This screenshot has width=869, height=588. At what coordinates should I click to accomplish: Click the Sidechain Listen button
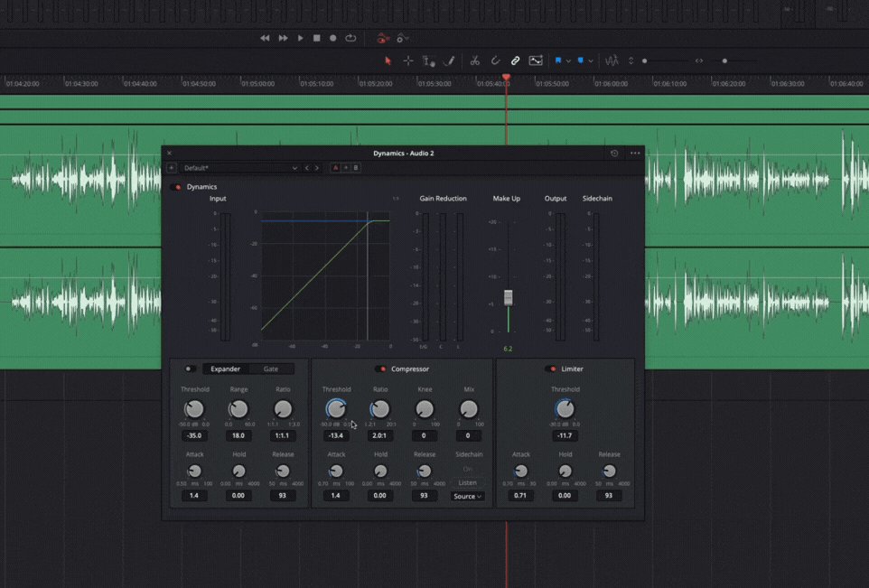(468, 482)
